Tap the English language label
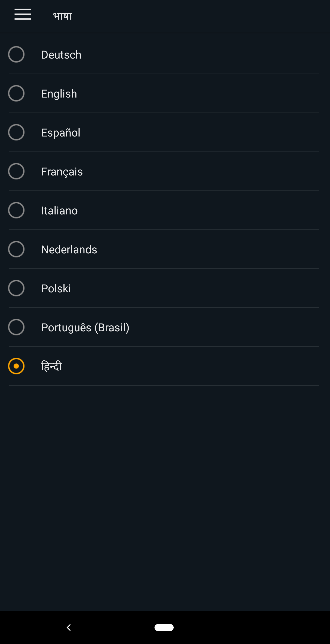Viewport: 330px width, 644px height. point(59,94)
